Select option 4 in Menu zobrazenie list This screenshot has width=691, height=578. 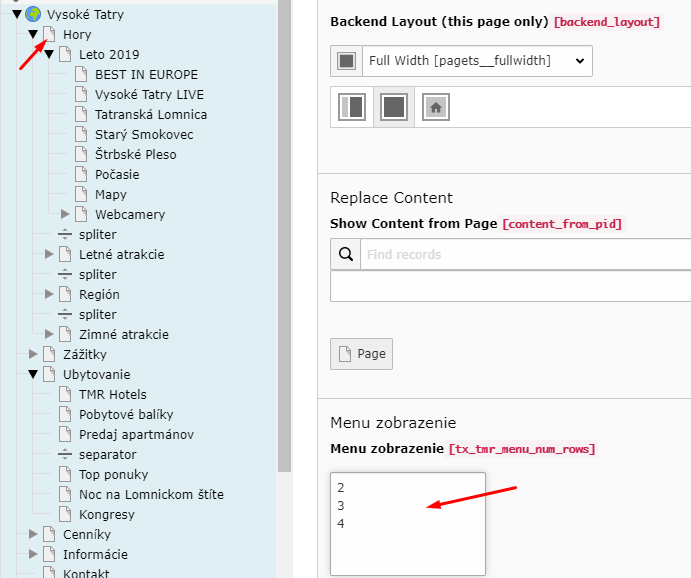(x=341, y=524)
